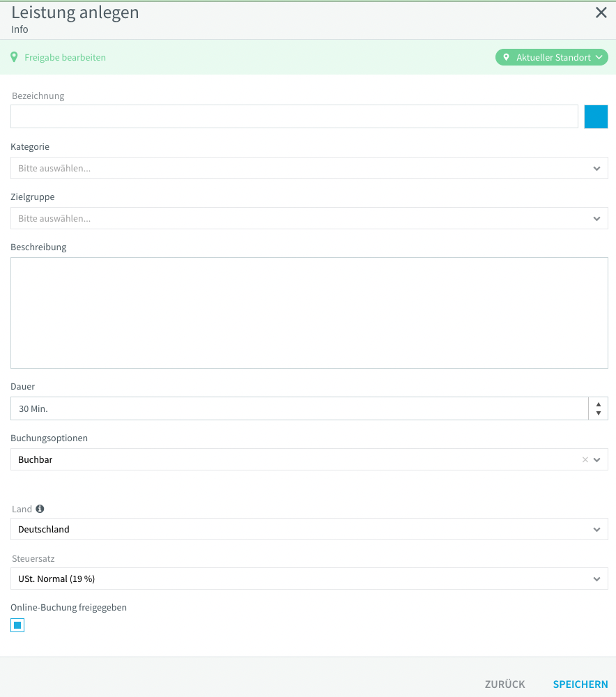Screen dimensions: 616x697
Task: Click the info icon next to Land
Action: [40, 509]
